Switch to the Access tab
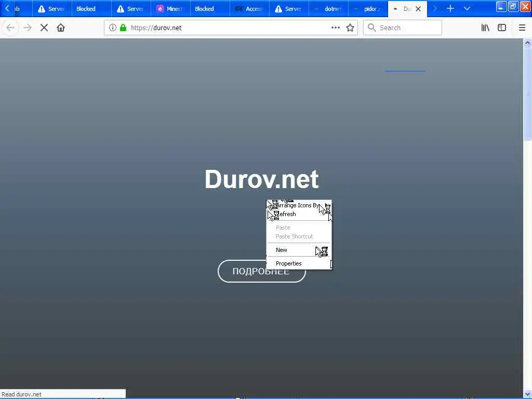Image resolution: width=532 pixels, height=399 pixels. pos(250,8)
